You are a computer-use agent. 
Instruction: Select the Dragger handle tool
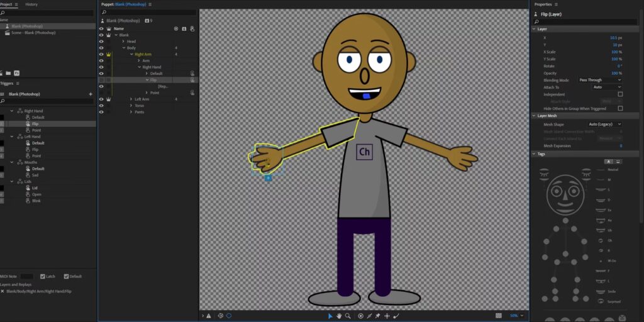(x=387, y=316)
